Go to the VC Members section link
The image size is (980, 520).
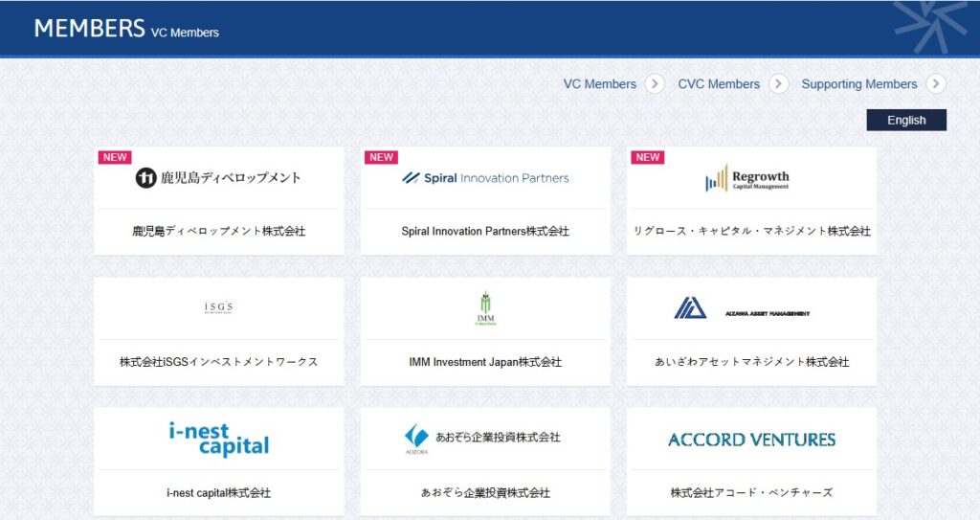pos(599,84)
